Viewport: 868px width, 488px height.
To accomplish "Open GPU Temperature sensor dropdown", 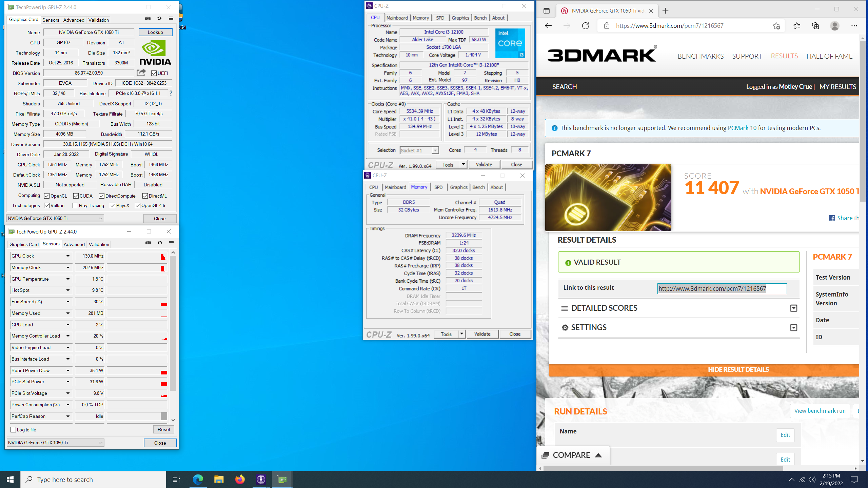I will 68,279.
